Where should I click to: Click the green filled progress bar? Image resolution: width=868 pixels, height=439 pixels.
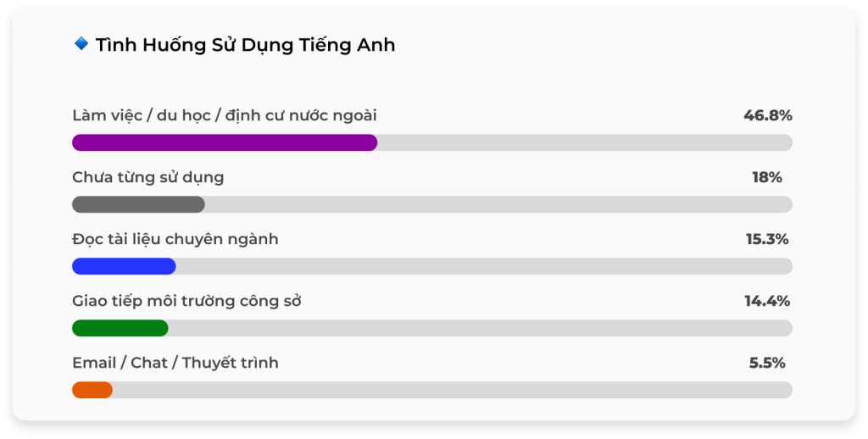pyautogui.click(x=120, y=328)
